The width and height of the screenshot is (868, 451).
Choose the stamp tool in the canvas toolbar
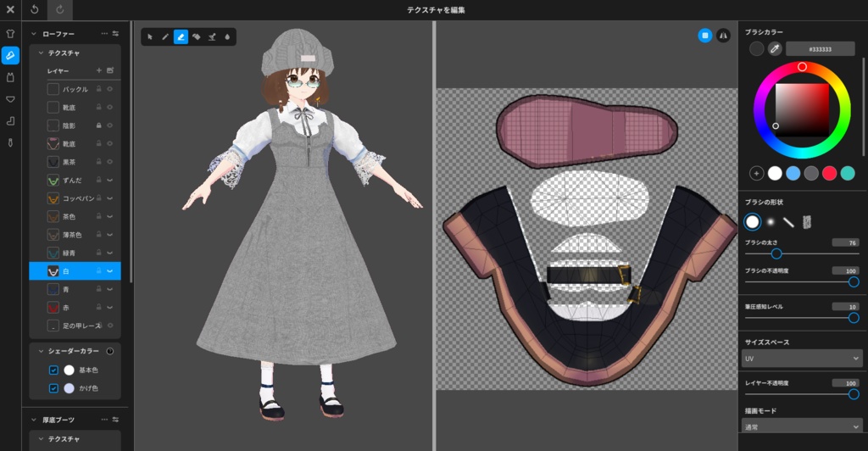(211, 37)
